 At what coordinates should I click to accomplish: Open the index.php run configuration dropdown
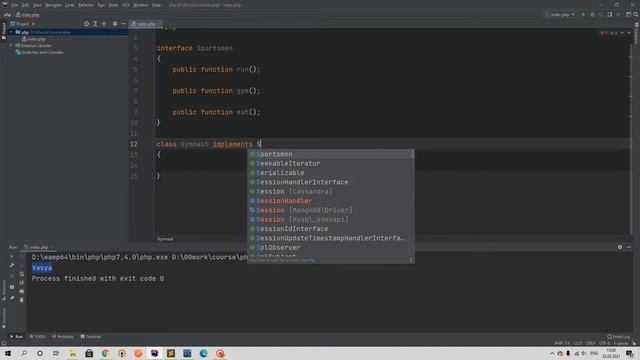(x=560, y=15)
